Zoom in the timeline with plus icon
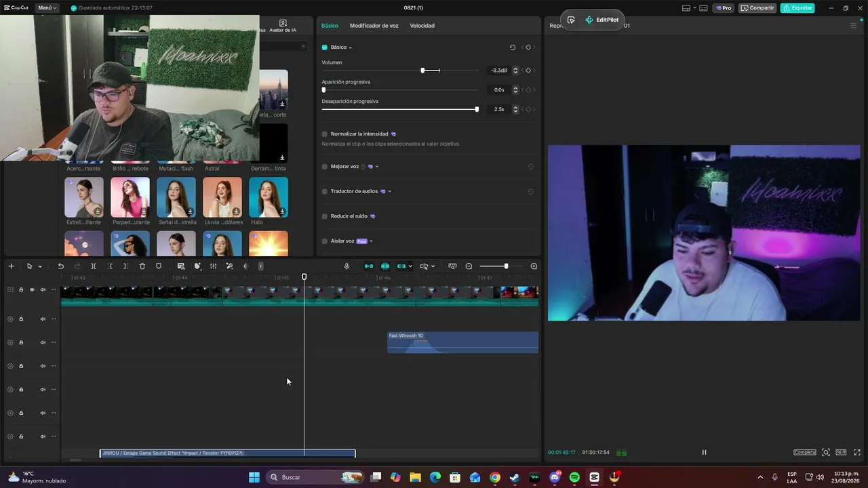 coord(534,266)
